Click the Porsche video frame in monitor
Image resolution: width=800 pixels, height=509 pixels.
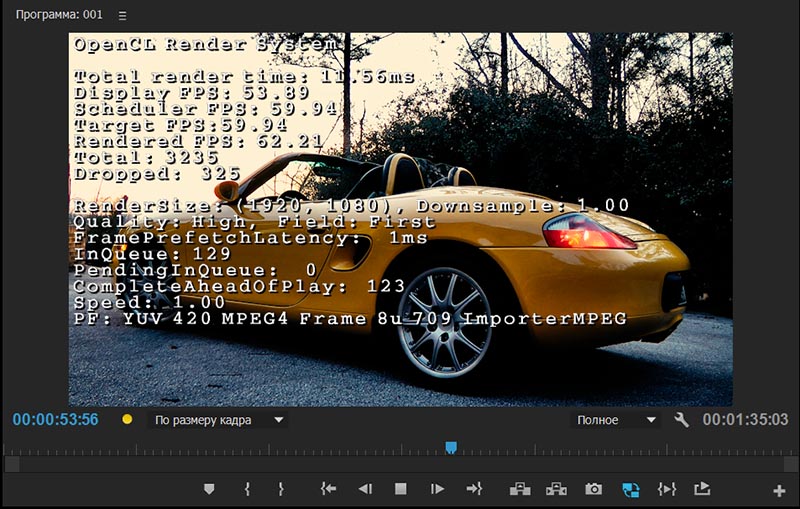pos(401,219)
